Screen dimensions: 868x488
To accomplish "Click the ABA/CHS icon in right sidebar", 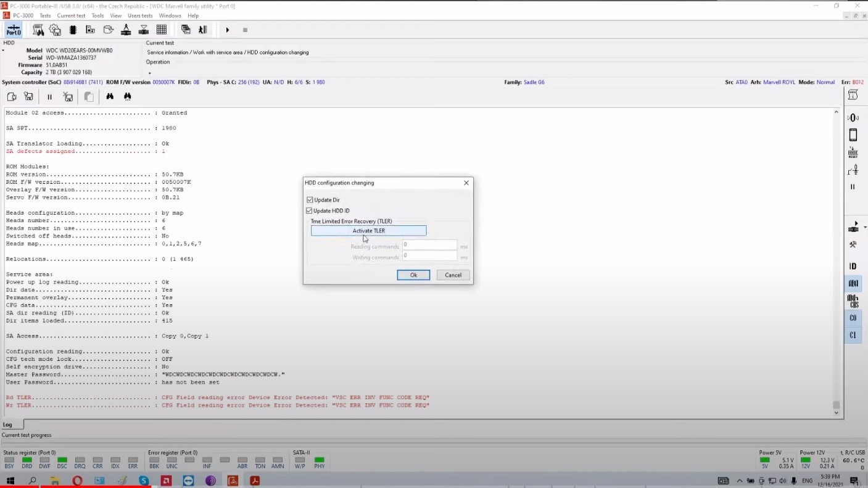I will [853, 301].
